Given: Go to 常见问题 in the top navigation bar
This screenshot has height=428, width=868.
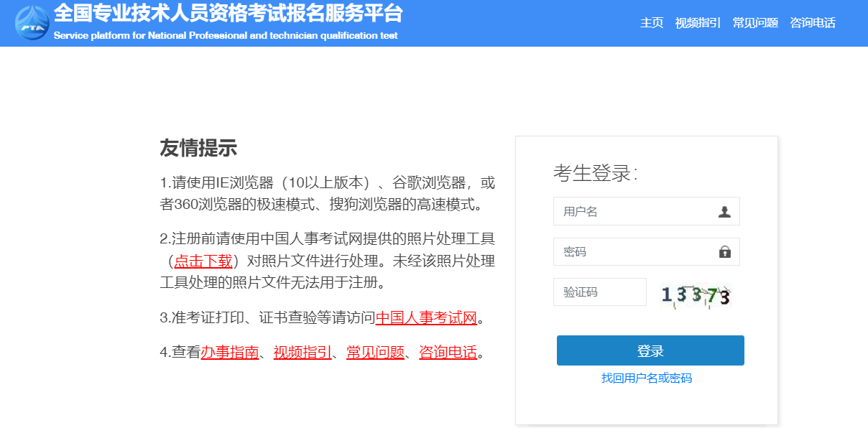Looking at the screenshot, I should tap(755, 23).
